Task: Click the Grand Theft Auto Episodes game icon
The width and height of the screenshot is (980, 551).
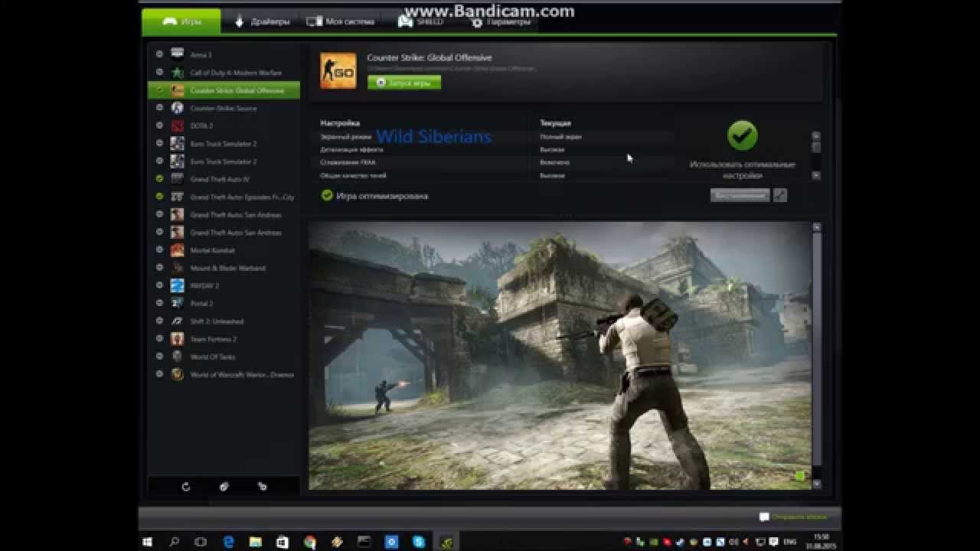Action: 178,197
